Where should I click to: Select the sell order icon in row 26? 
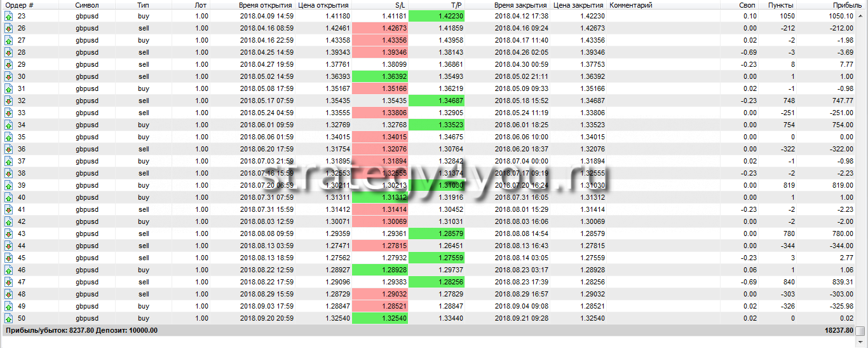[x=8, y=29]
